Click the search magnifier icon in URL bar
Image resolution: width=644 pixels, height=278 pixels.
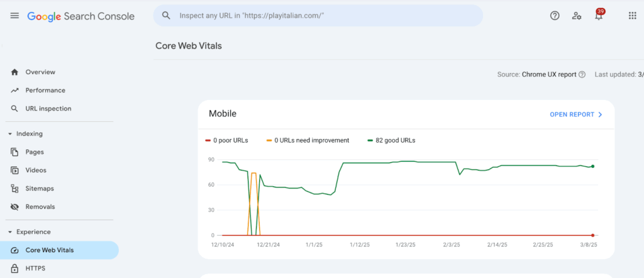167,16
